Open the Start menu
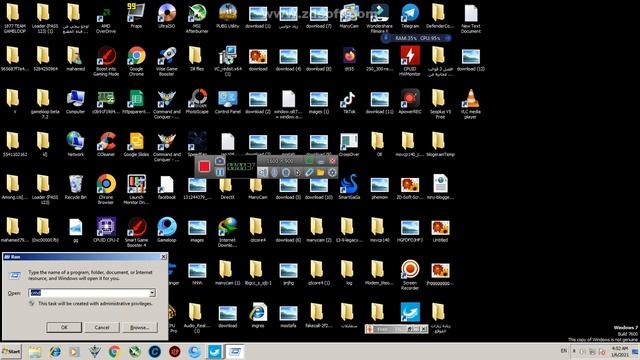 coord(11,351)
